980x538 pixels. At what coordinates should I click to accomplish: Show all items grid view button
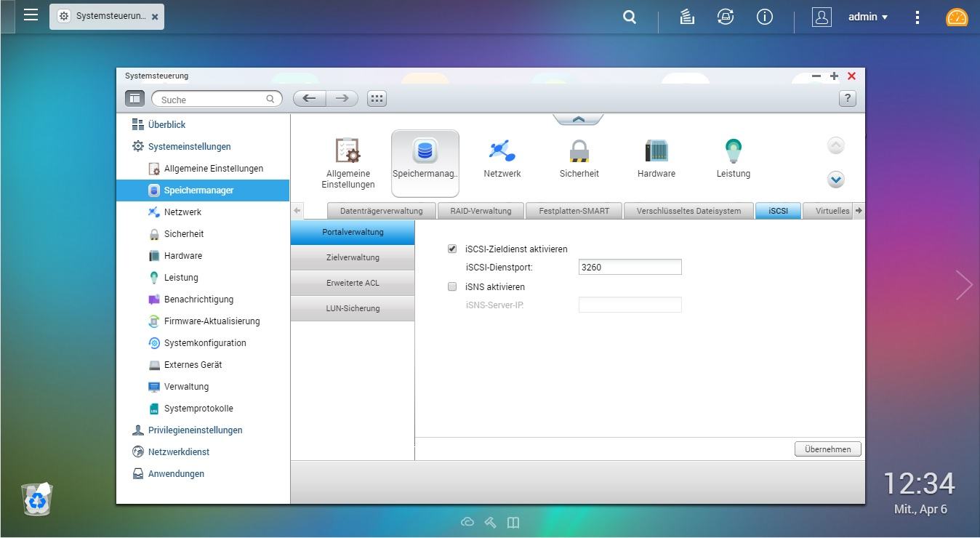(377, 98)
